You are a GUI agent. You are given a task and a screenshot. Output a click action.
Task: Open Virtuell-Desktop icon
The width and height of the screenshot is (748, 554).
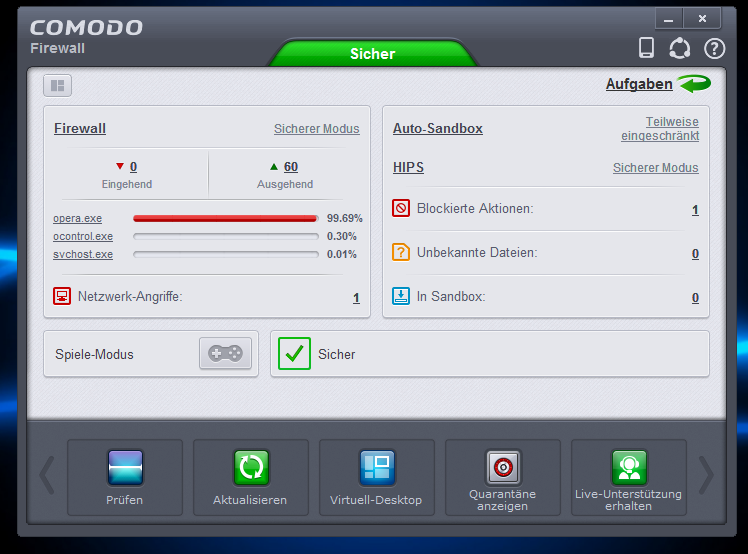[x=377, y=468]
